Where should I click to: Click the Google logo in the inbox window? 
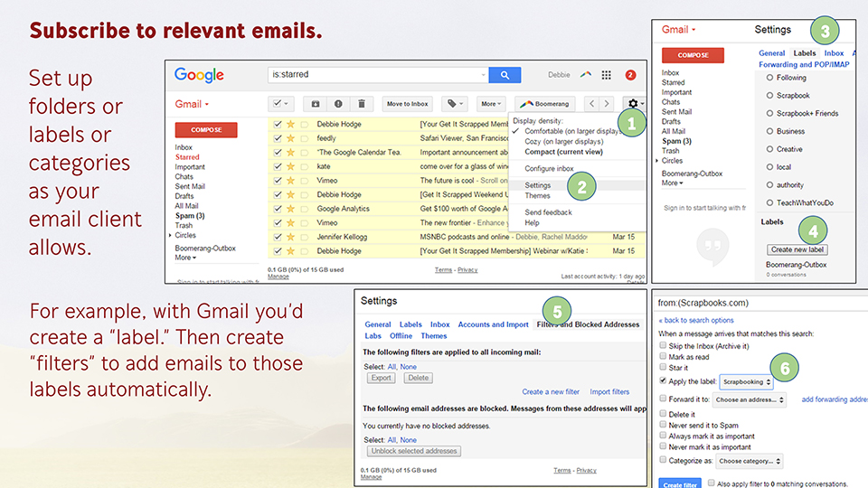(x=199, y=75)
